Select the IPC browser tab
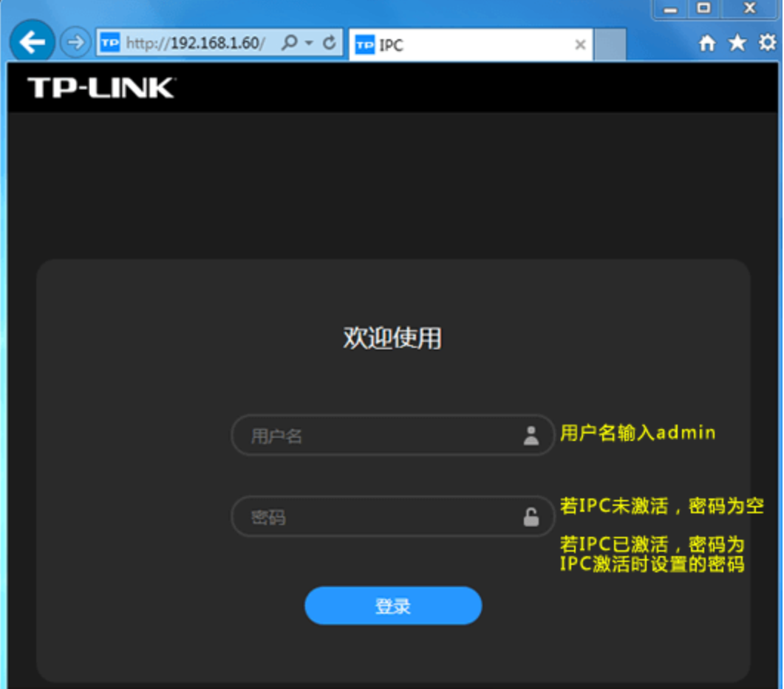This screenshot has width=784, height=689. point(471,45)
